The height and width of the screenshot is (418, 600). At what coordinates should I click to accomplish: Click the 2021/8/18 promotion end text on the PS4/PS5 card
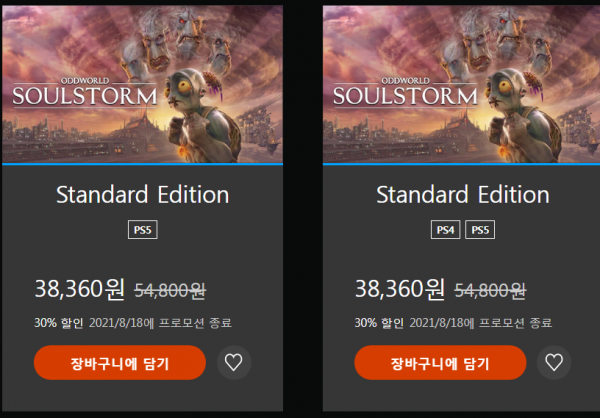click(481, 323)
